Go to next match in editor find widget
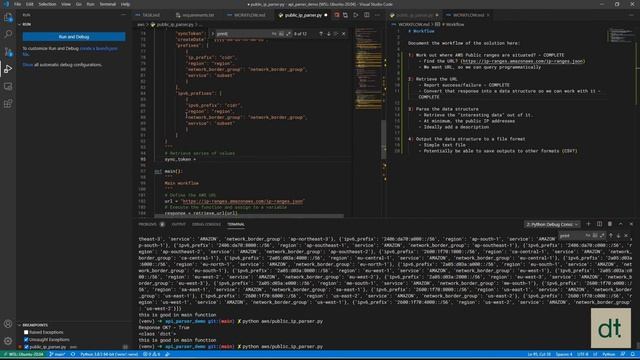 pos(329,34)
